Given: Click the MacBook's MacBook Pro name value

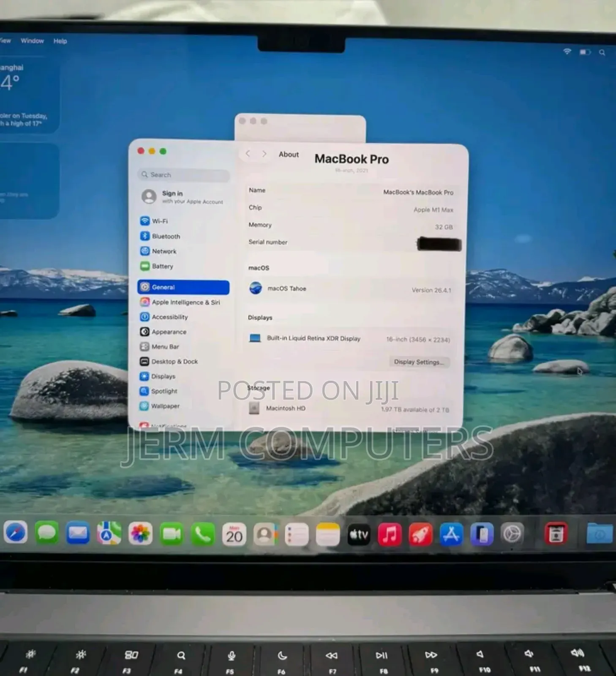Looking at the screenshot, I should (418, 192).
